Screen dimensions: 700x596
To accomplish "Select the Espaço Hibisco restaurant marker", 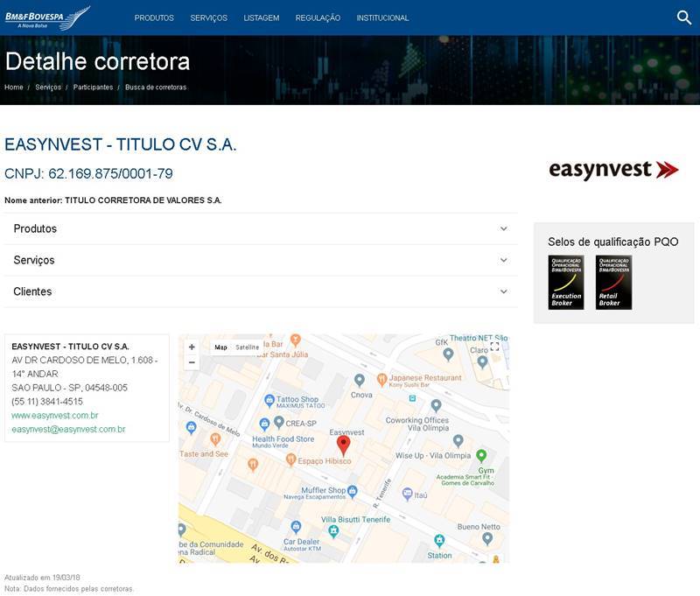I will point(291,459).
